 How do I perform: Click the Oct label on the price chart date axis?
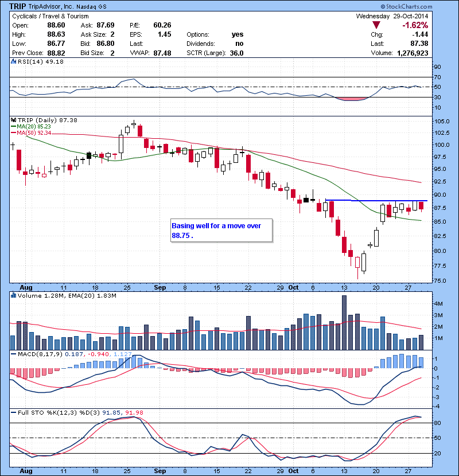pyautogui.click(x=293, y=287)
